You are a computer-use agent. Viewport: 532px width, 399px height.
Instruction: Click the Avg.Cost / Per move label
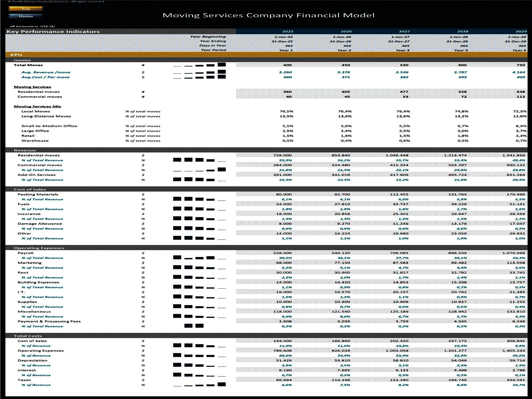point(45,77)
